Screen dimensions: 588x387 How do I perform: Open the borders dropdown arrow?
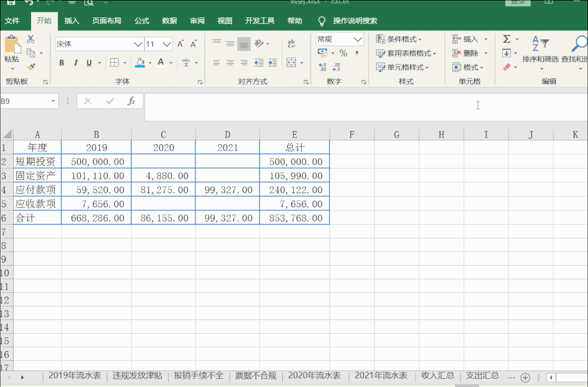click(x=125, y=63)
